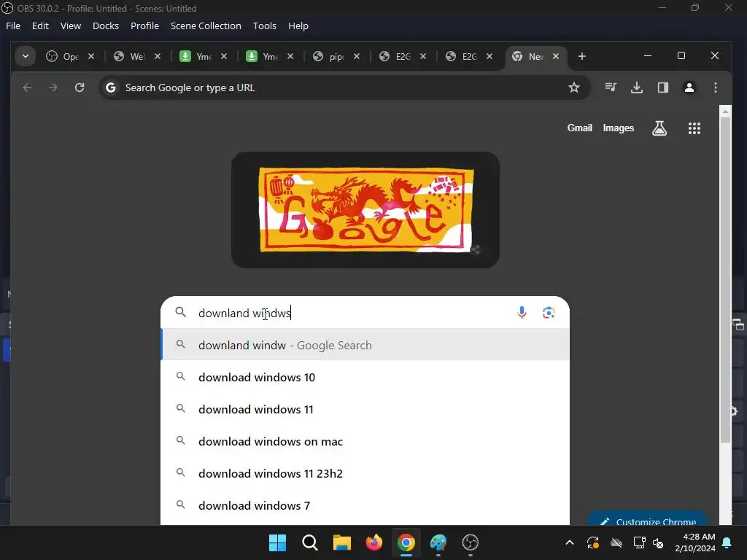
Task: Open the OBS Tools menu
Action: click(x=264, y=26)
